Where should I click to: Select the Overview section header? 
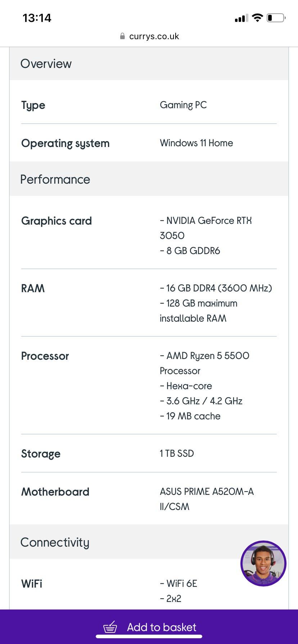pyautogui.click(x=46, y=64)
